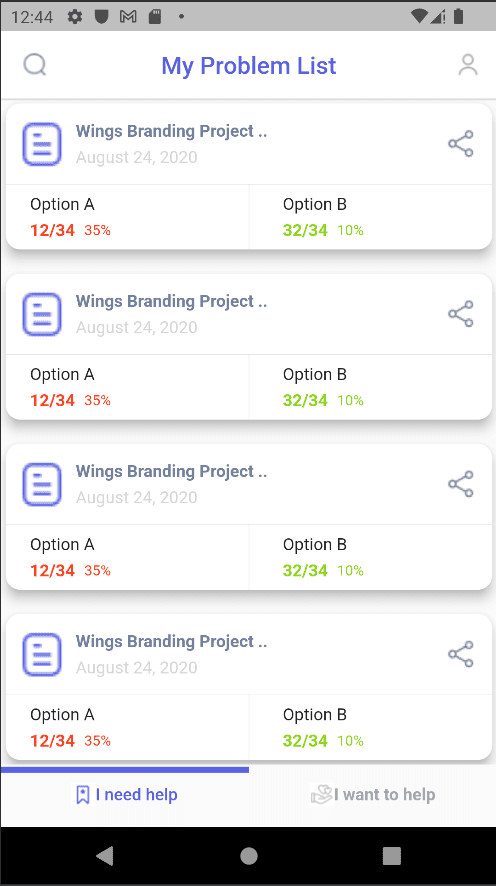Select Option B on the first card
The height and width of the screenshot is (886, 496).
[x=371, y=217]
